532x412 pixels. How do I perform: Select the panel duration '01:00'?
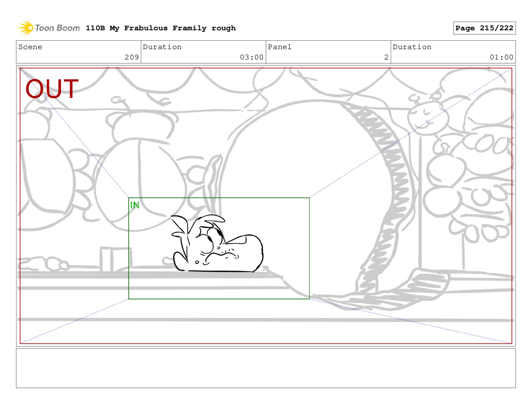(501, 58)
